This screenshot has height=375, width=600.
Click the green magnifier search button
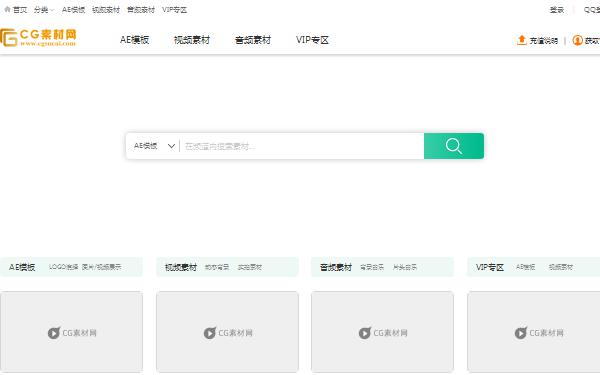click(x=454, y=146)
